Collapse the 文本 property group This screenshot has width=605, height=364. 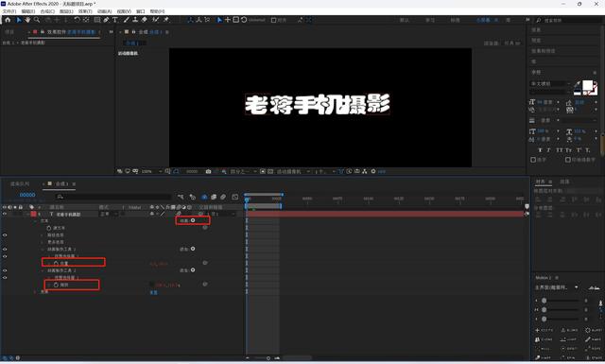(35, 221)
